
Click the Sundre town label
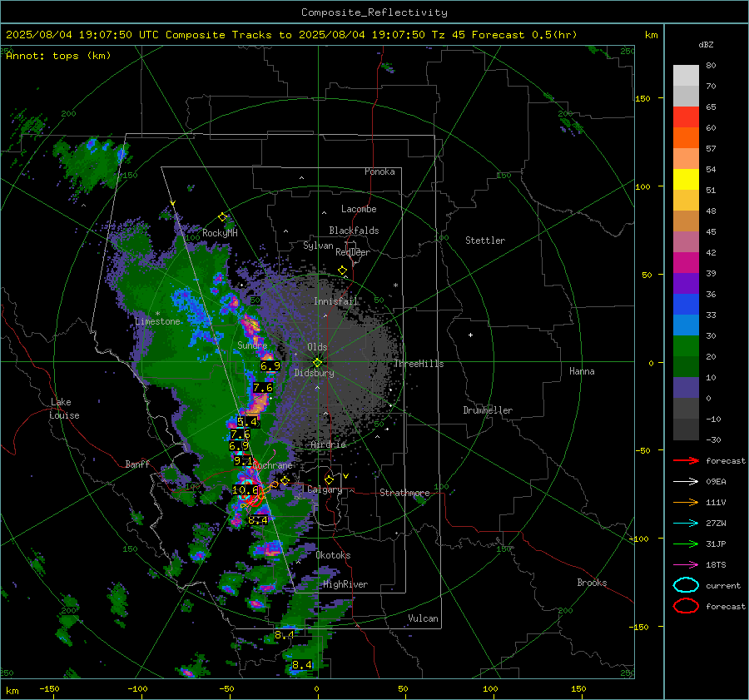coord(252,345)
